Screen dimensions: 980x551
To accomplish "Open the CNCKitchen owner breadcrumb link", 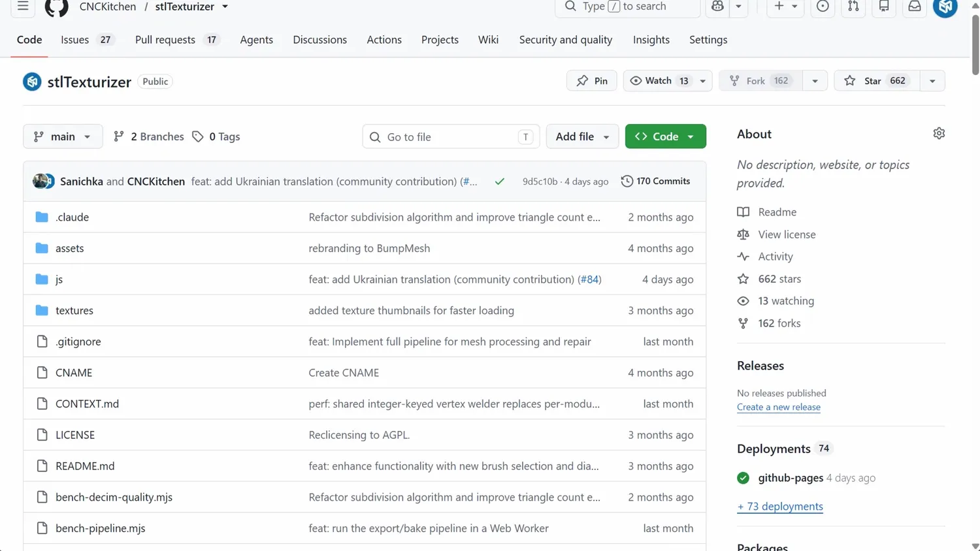I will (x=108, y=7).
